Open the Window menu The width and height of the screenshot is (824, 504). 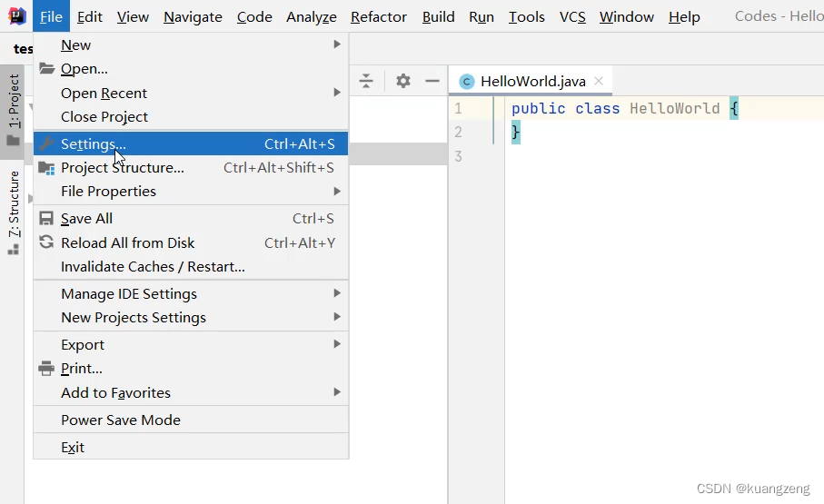(627, 17)
